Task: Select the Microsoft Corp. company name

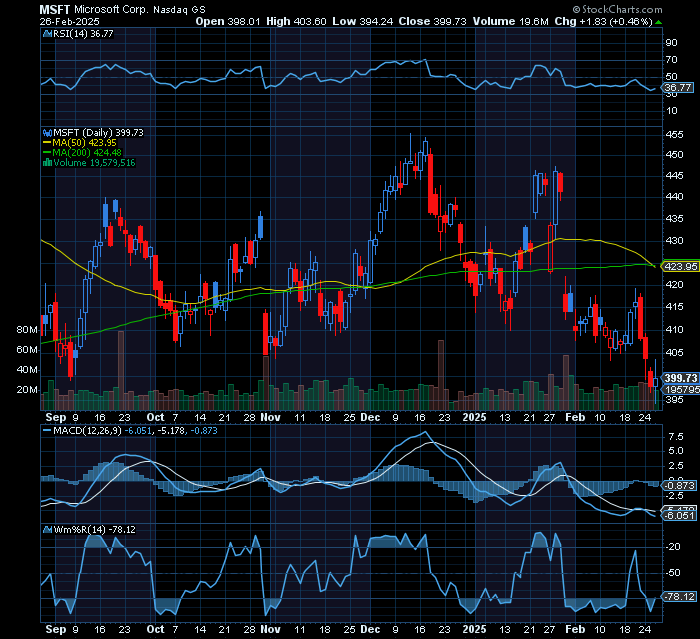Action: click(110, 8)
